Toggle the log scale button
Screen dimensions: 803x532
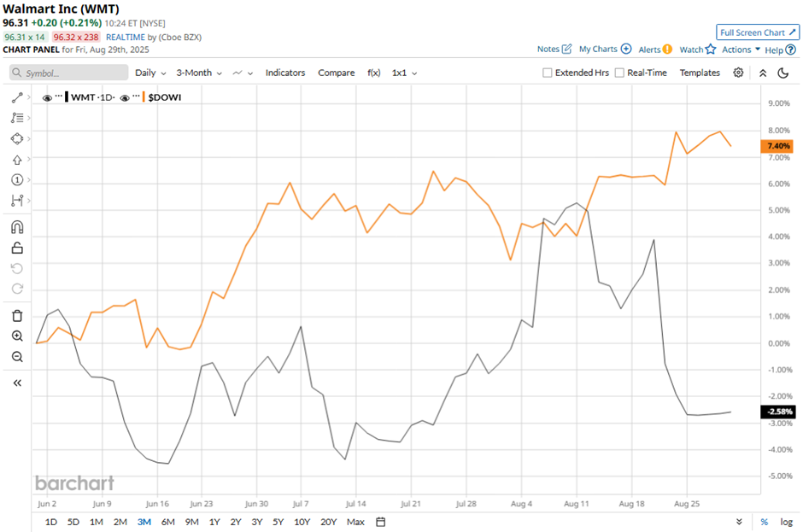[786, 522]
